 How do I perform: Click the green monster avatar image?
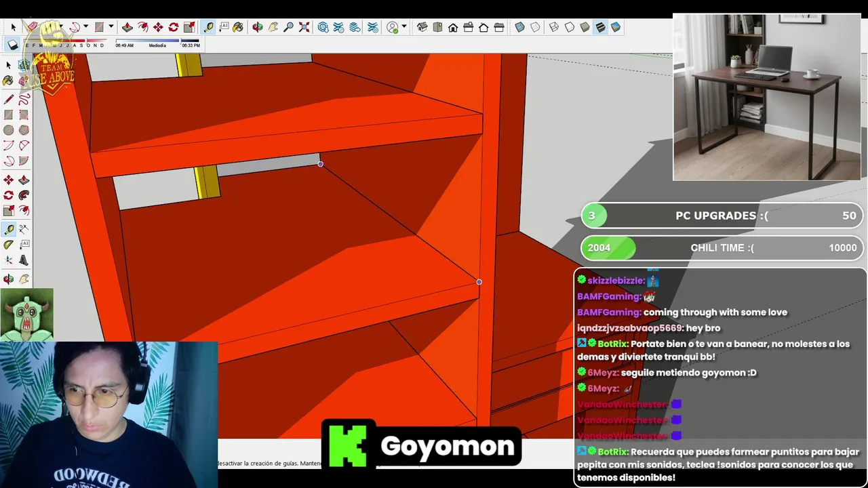click(x=26, y=314)
